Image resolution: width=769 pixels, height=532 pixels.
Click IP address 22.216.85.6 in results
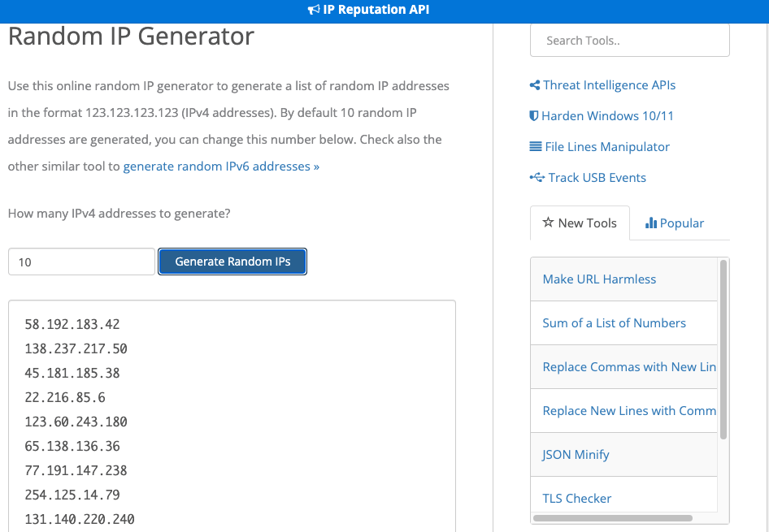(65, 397)
